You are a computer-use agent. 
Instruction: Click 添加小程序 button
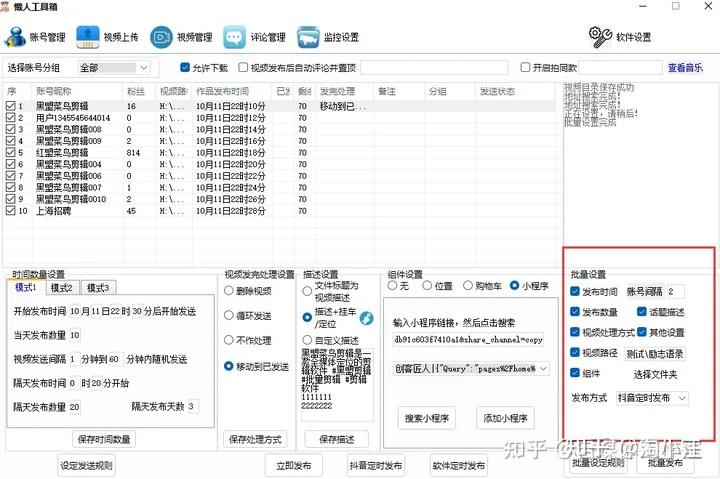pyautogui.click(x=505, y=418)
